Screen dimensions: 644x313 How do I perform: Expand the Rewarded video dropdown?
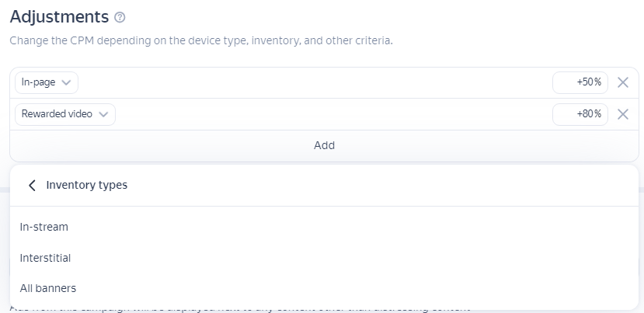coord(65,114)
